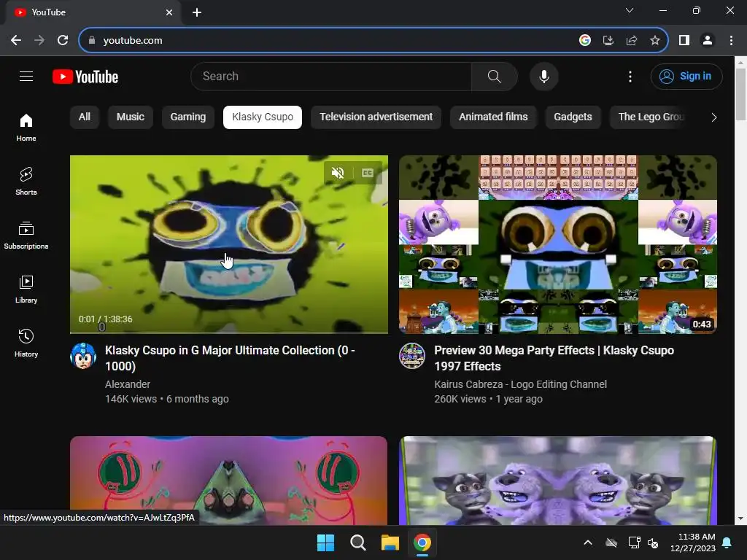Click the install app icon in address bar
This screenshot has height=560, width=747.
tap(608, 41)
